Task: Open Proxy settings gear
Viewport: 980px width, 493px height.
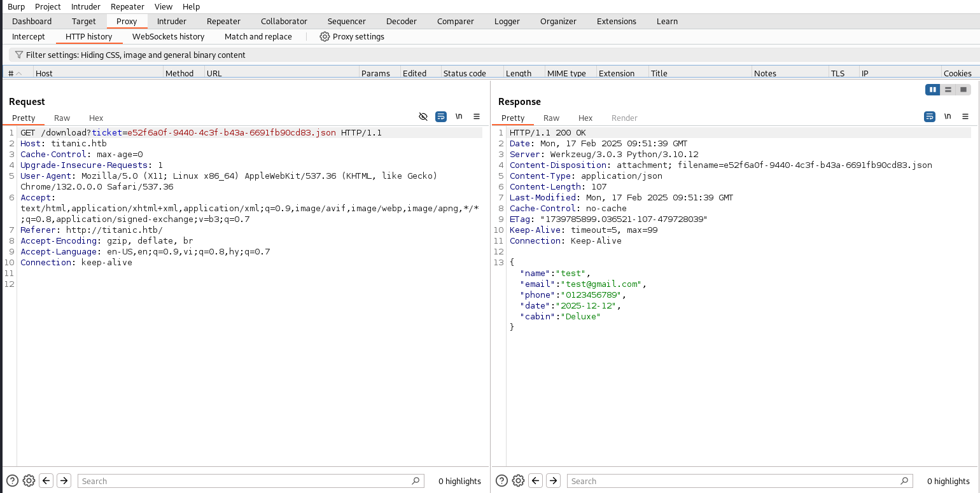Action: tap(325, 37)
